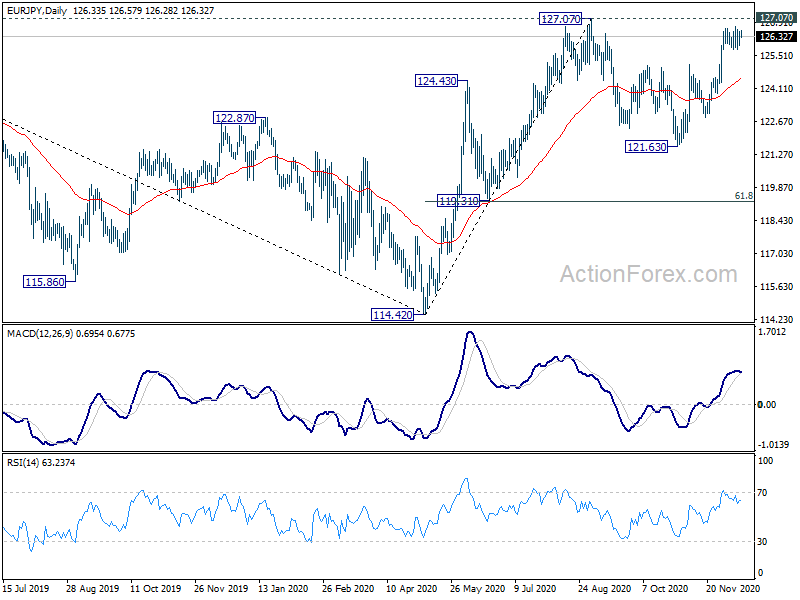
Task: Click the 26 May 2020 date marker
Action: pyautogui.click(x=477, y=588)
